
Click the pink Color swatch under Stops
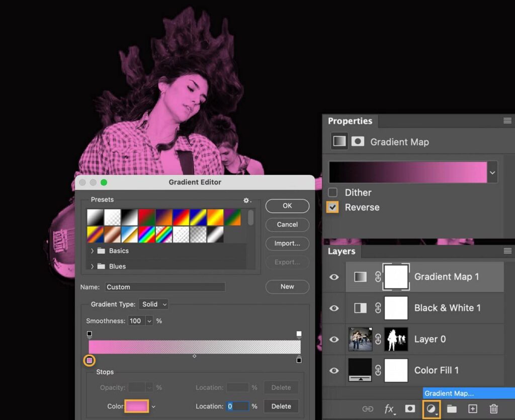point(137,406)
